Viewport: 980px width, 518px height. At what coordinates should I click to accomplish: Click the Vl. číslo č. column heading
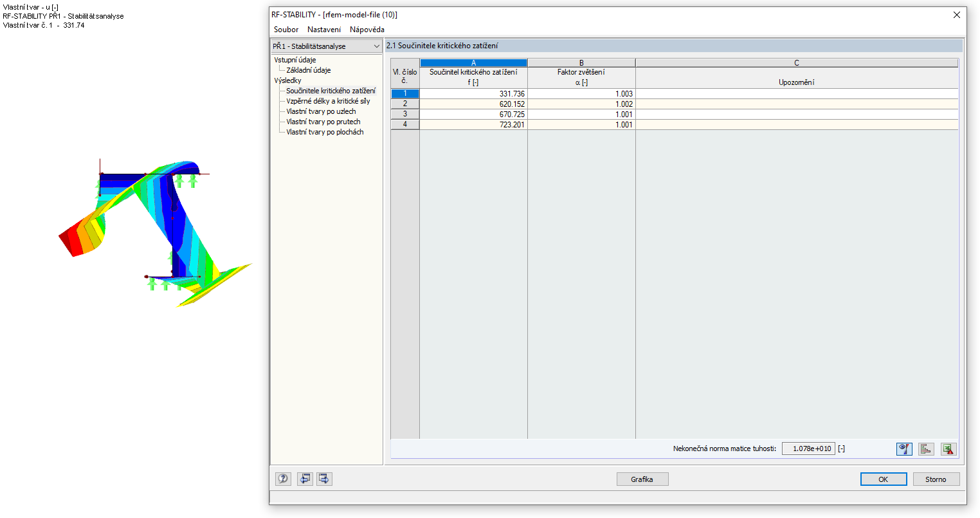tap(405, 74)
